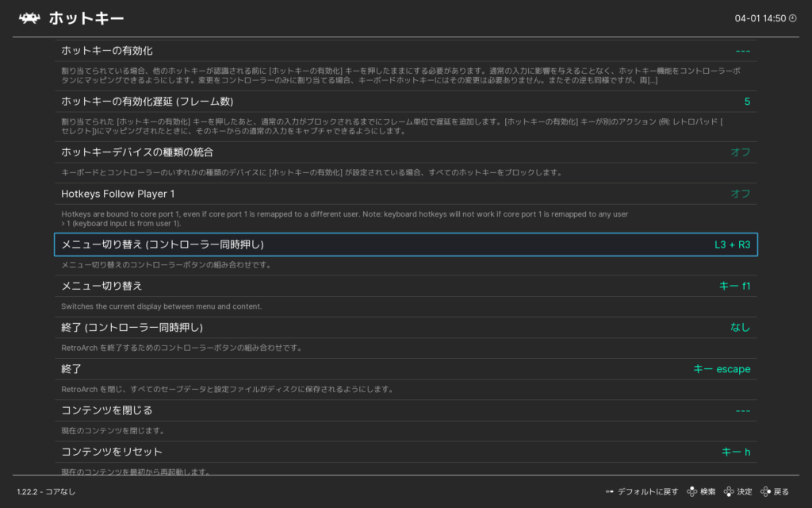The height and width of the screenshot is (508, 812).
Task: Click the 1.22.2 version status text
Action: coord(46,492)
